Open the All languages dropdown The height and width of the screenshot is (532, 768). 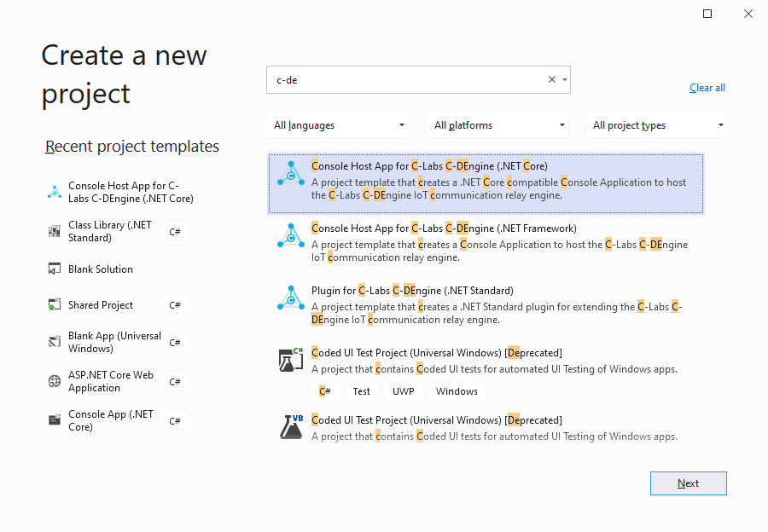pos(338,125)
